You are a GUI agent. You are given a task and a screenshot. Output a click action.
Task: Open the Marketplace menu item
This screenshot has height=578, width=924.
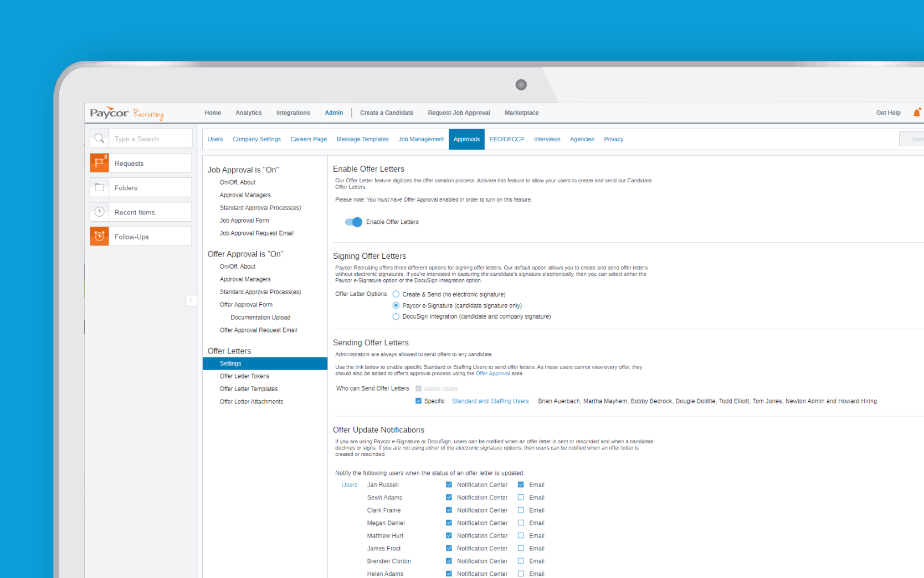(521, 112)
